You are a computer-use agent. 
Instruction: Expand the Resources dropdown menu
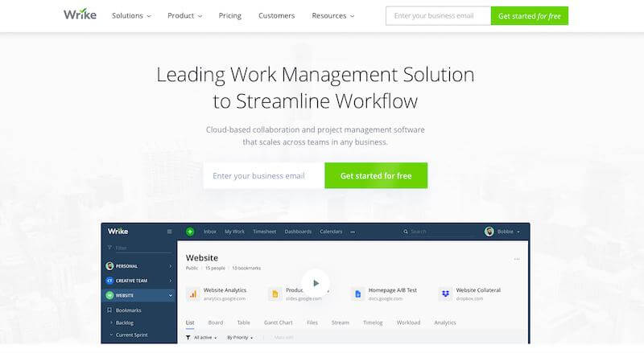click(x=333, y=15)
